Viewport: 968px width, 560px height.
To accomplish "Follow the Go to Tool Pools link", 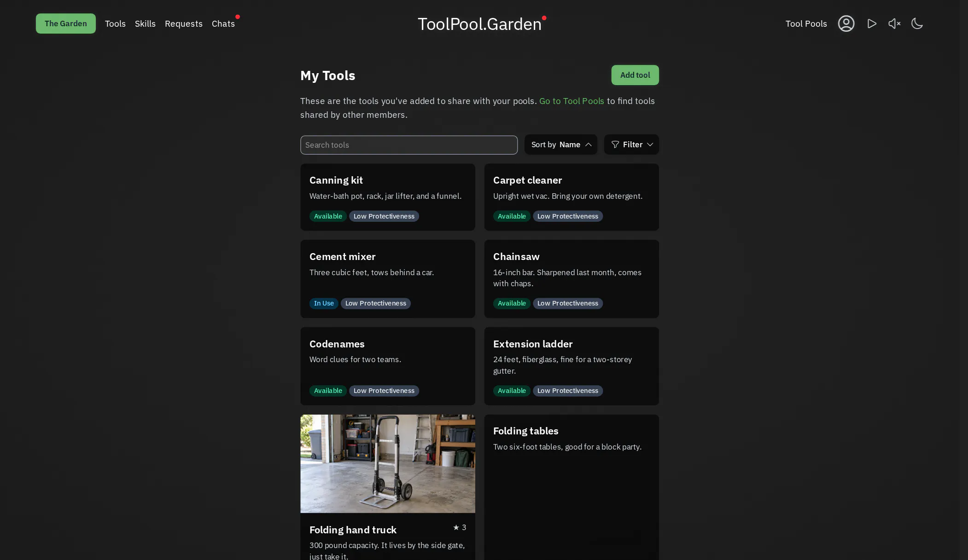I will 571,101.
